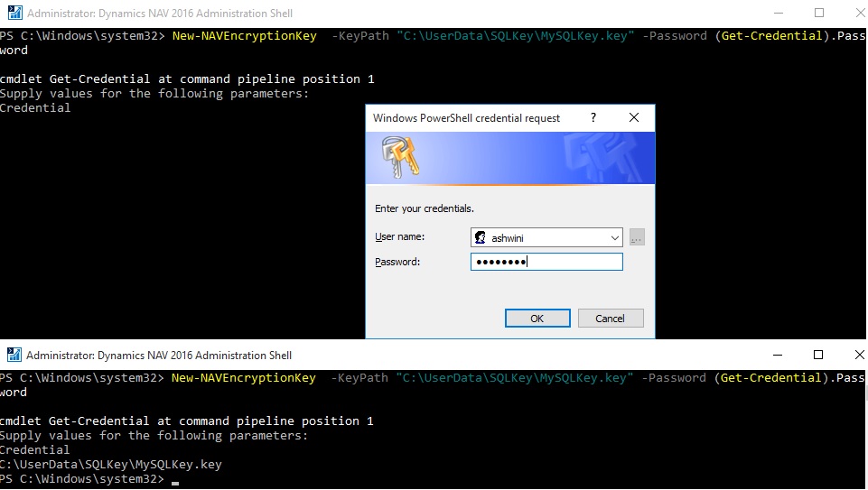
Task: Click (Get-Credential) text in bottom shell
Action: (x=770, y=378)
